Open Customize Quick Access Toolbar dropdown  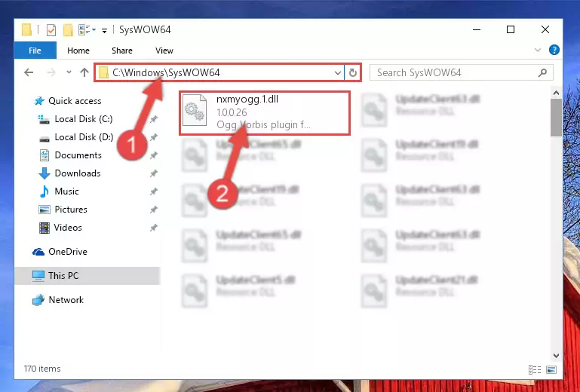coord(105,31)
